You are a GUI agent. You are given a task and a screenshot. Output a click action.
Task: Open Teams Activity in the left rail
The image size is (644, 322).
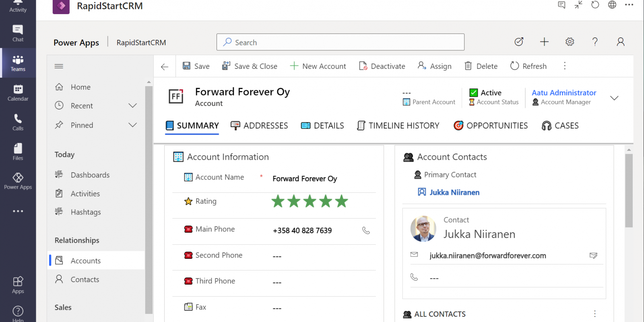click(18, 6)
